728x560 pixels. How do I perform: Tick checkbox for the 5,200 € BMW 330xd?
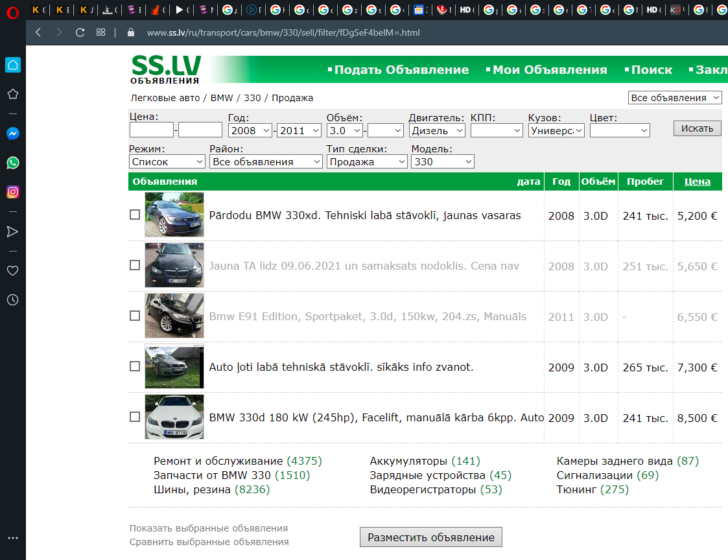point(135,215)
